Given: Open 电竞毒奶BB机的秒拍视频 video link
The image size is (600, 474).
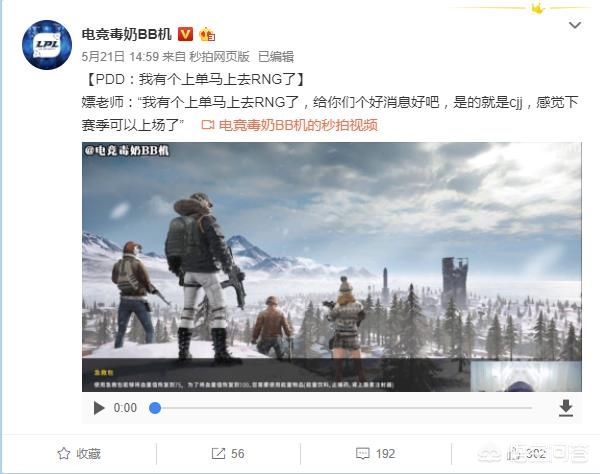Looking at the screenshot, I should tap(298, 125).
